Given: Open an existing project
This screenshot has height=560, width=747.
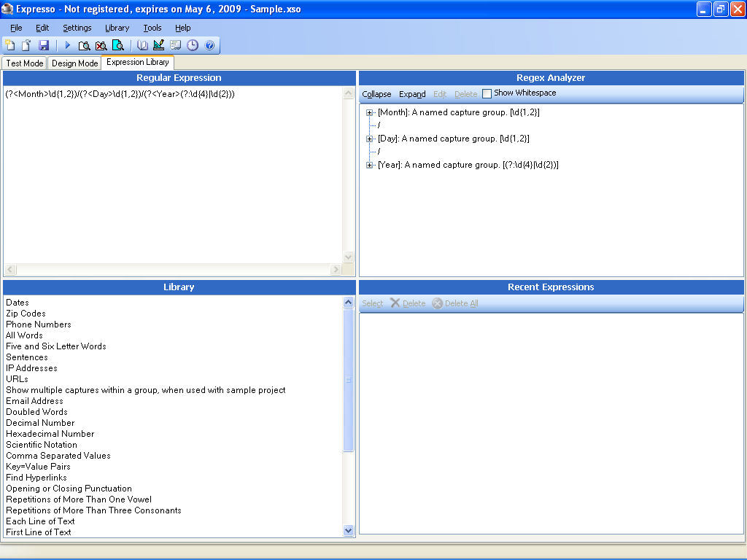Looking at the screenshot, I should point(26,44).
